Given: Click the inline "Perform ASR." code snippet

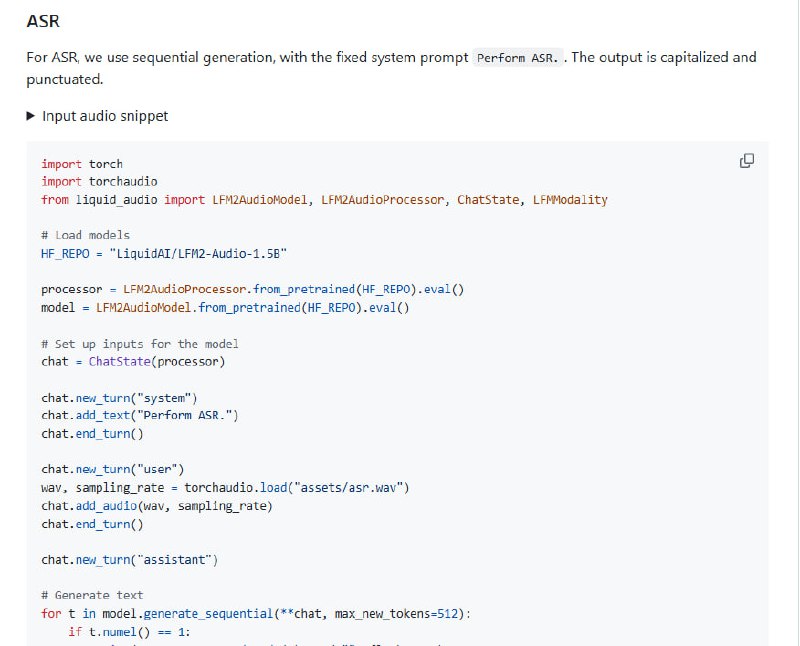Looking at the screenshot, I should pyautogui.click(x=517, y=57).
